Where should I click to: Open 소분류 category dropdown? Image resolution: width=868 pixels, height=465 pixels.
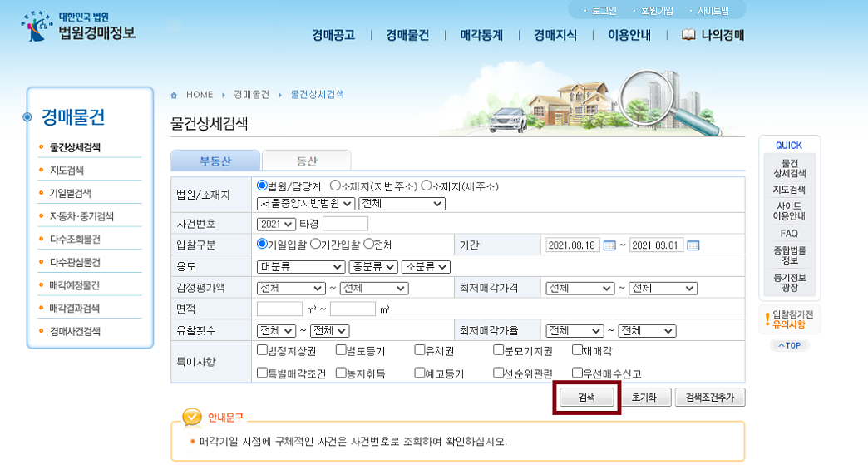click(x=426, y=267)
